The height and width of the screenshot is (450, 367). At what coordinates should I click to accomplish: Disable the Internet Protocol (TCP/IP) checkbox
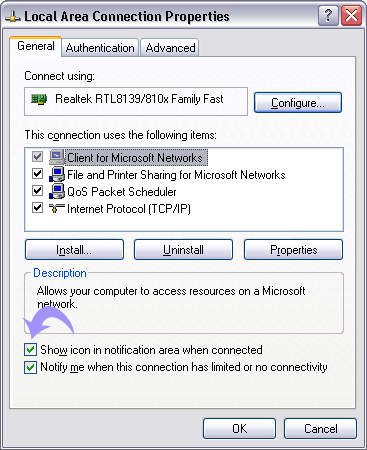point(37,208)
